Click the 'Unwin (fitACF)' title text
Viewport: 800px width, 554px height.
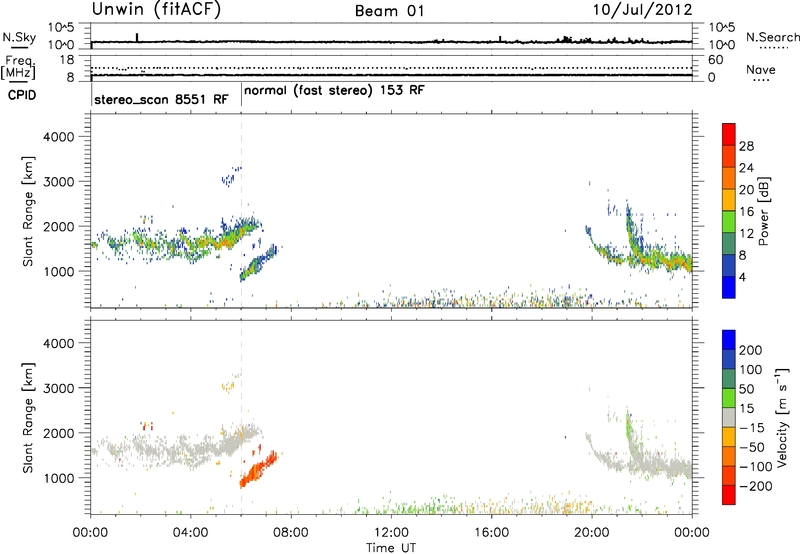click(x=156, y=10)
